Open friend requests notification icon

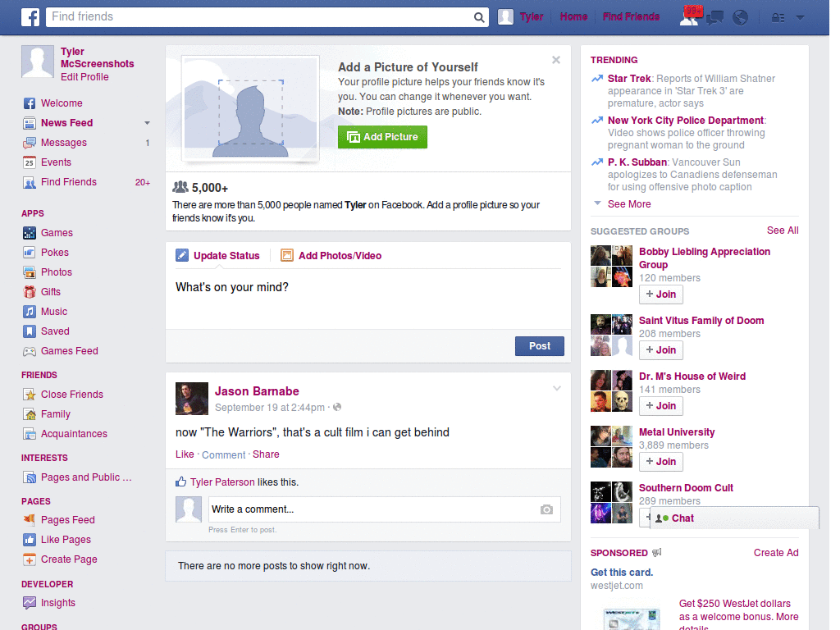pyautogui.click(x=690, y=16)
